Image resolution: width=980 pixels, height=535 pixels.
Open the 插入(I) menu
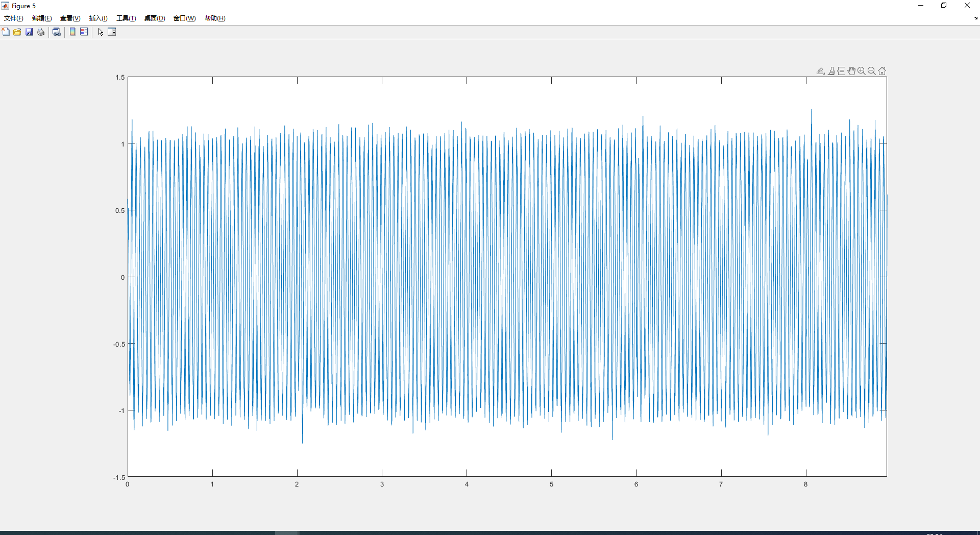pyautogui.click(x=99, y=18)
